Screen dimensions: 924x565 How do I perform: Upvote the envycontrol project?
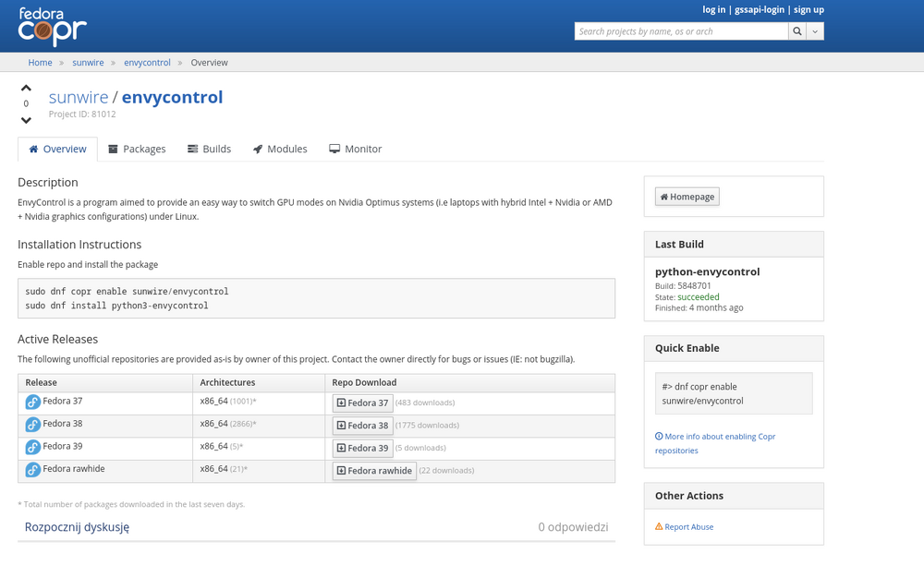[x=26, y=89]
